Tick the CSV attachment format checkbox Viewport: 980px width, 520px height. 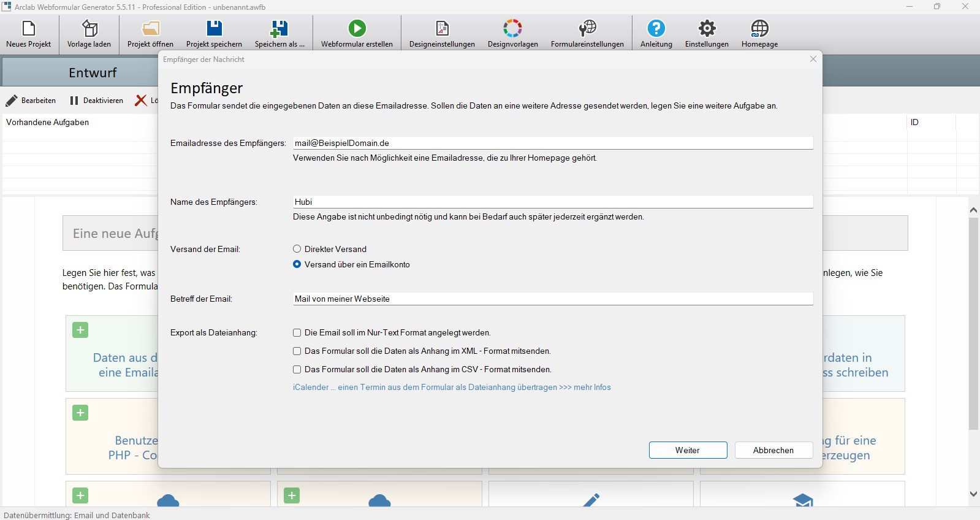click(x=297, y=370)
